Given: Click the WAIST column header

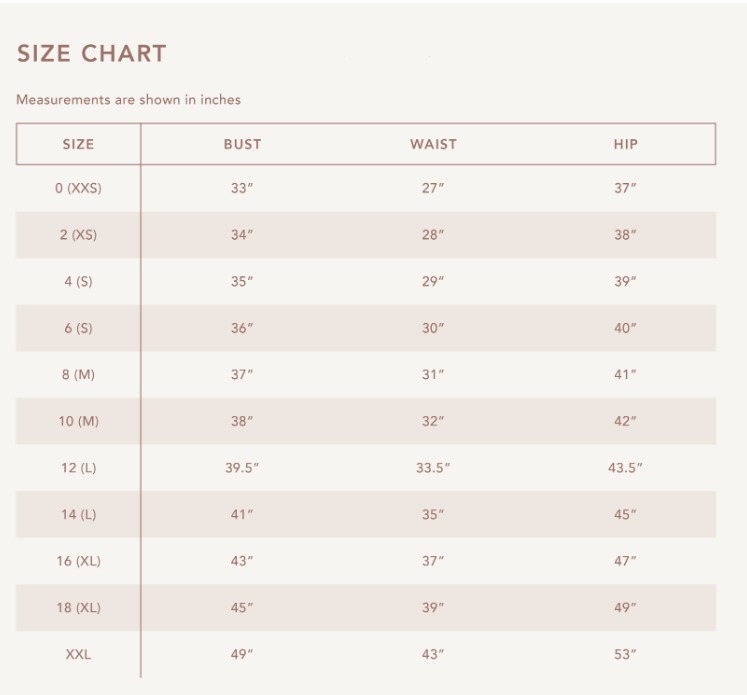Looking at the screenshot, I should 433,144.
